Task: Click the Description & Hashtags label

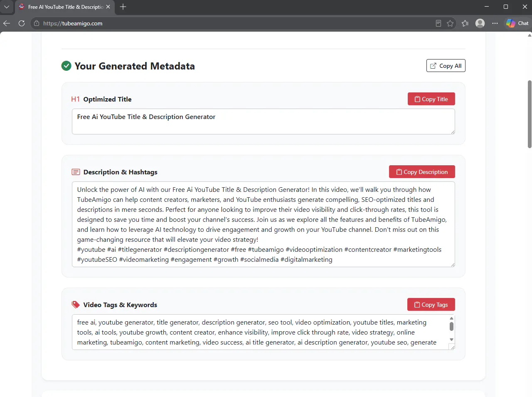Action: [x=121, y=172]
